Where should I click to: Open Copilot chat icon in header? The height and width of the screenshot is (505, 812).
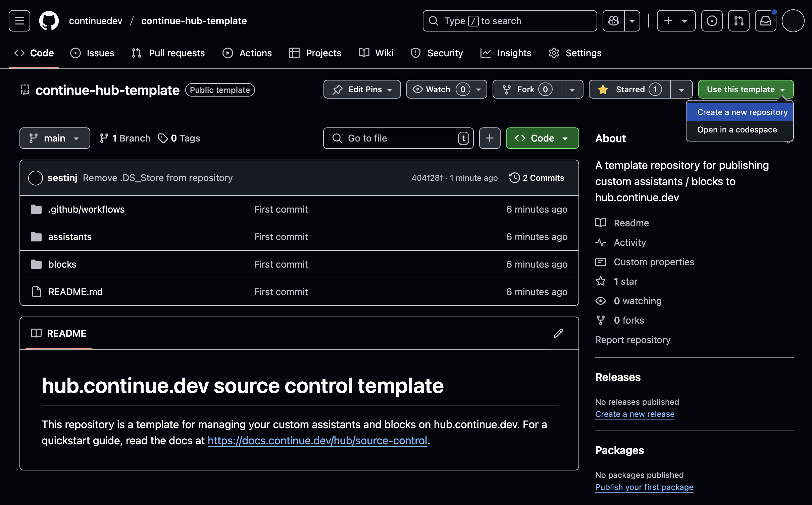(x=613, y=21)
